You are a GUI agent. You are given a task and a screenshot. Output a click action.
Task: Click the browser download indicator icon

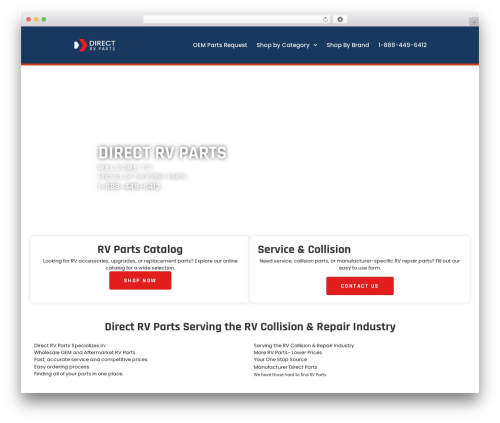click(340, 19)
